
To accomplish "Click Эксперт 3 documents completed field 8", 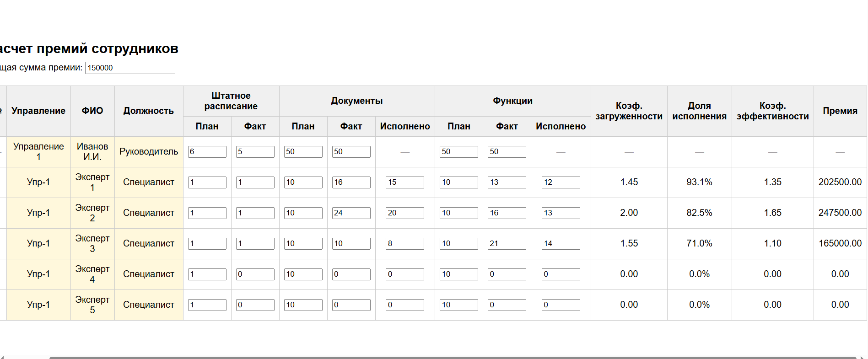I will click(x=405, y=244).
